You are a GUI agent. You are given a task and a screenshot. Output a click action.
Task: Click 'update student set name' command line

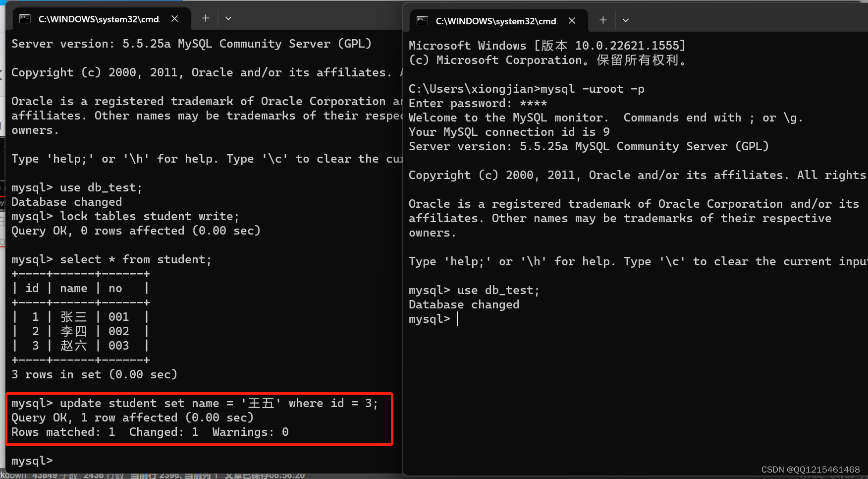(x=195, y=404)
